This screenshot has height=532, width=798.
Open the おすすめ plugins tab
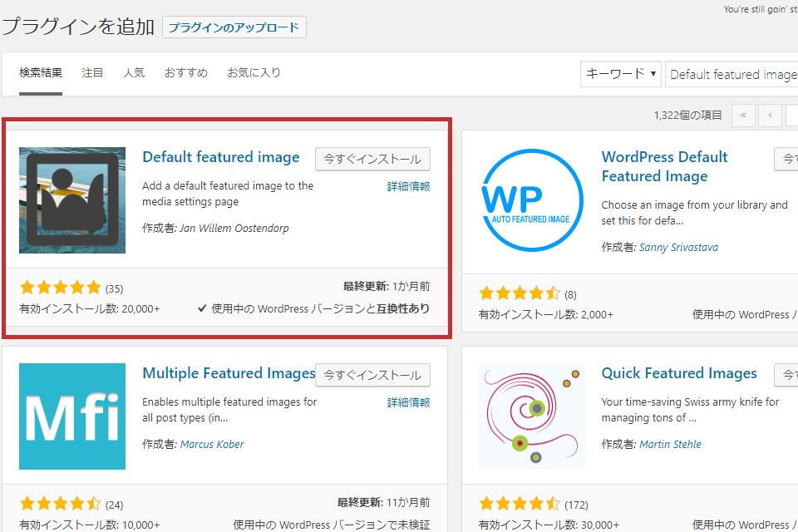[185, 73]
